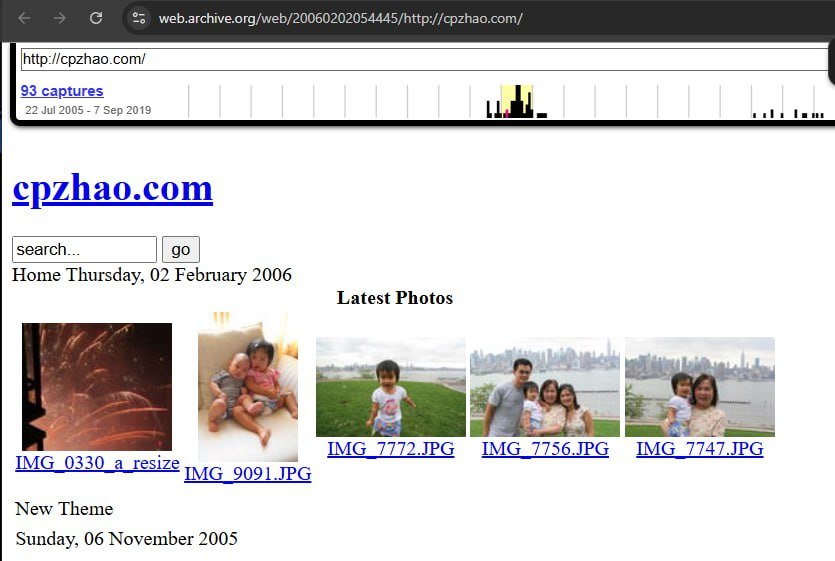Click the browser address bar URL
Image resolution: width=835 pixels, height=561 pixels.
[341, 18]
